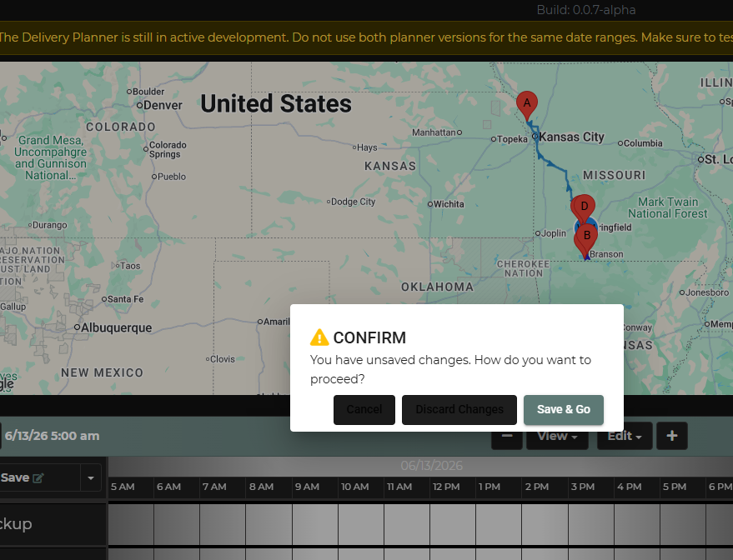733x560 pixels.
Task: Click the Topeka label on the map
Action: click(512, 138)
